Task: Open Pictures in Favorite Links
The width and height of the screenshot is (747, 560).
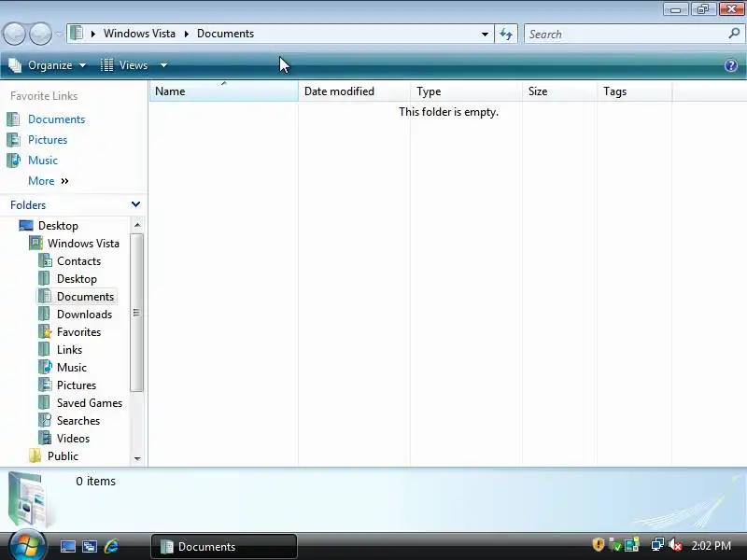Action: [48, 139]
